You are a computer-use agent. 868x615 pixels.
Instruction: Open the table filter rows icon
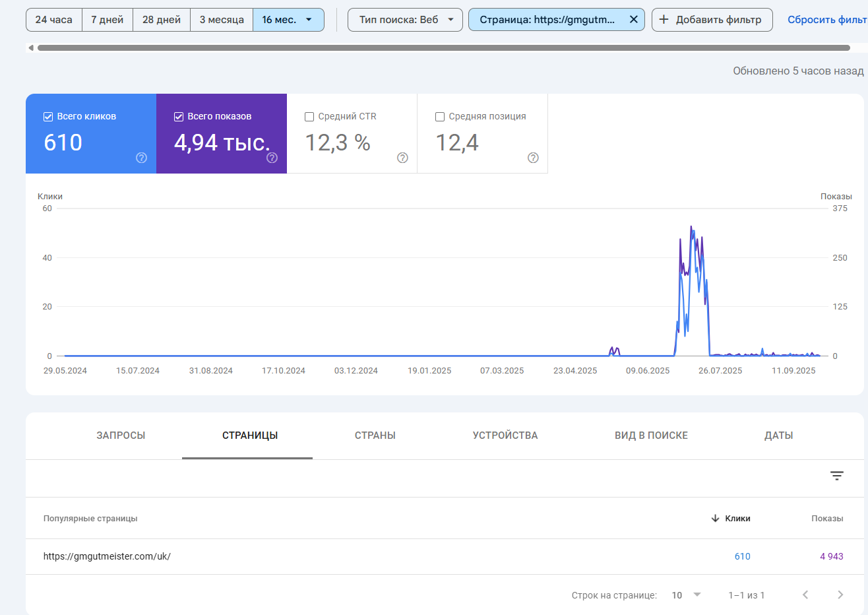coord(836,476)
